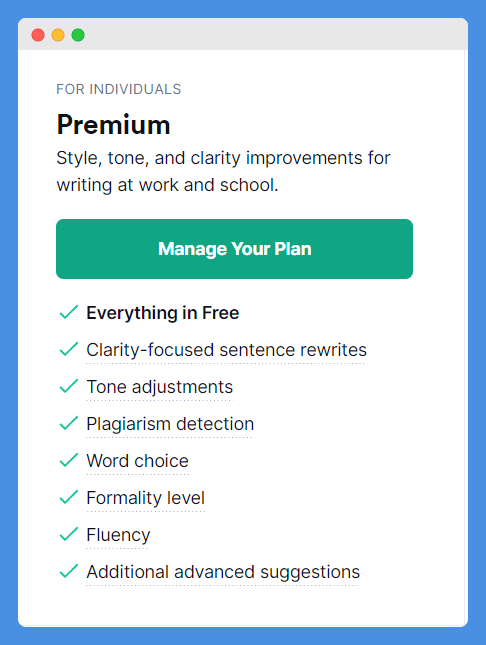Click the yellow minimize window dot
This screenshot has width=486, height=645.
(x=58, y=35)
